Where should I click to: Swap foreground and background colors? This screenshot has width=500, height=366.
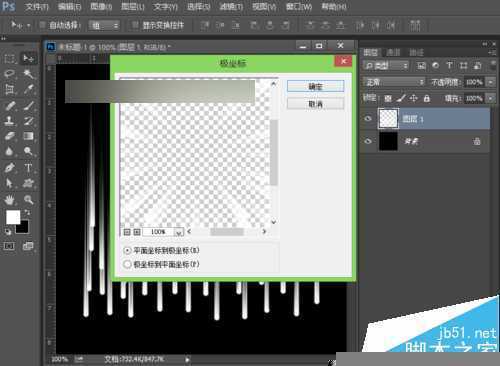coord(27,212)
